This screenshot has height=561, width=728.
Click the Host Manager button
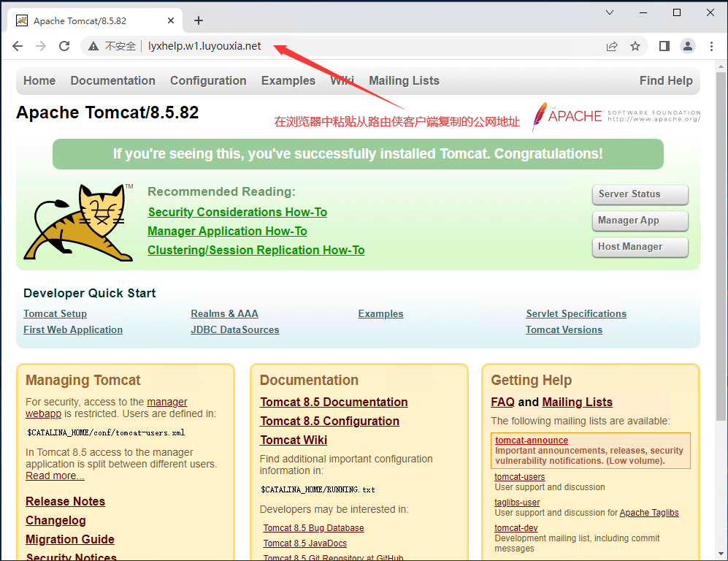(x=640, y=247)
